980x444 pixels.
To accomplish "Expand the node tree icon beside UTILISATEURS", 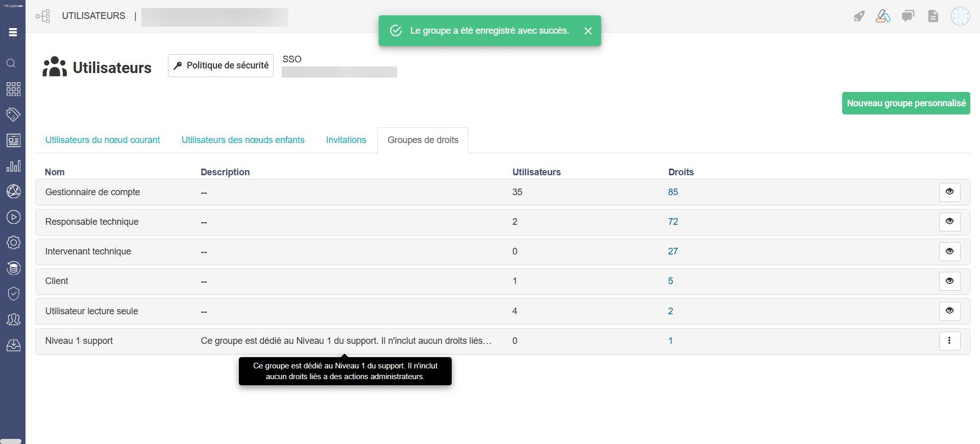I will point(43,16).
